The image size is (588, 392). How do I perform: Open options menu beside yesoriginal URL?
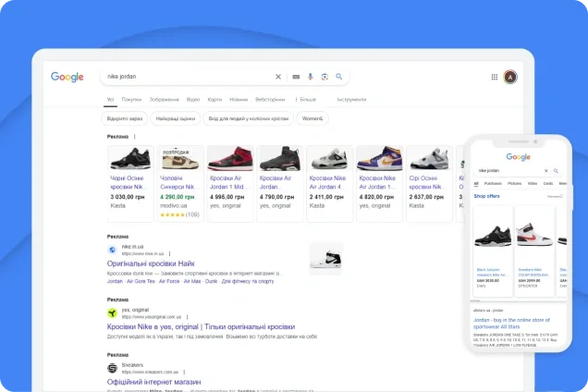point(187,317)
